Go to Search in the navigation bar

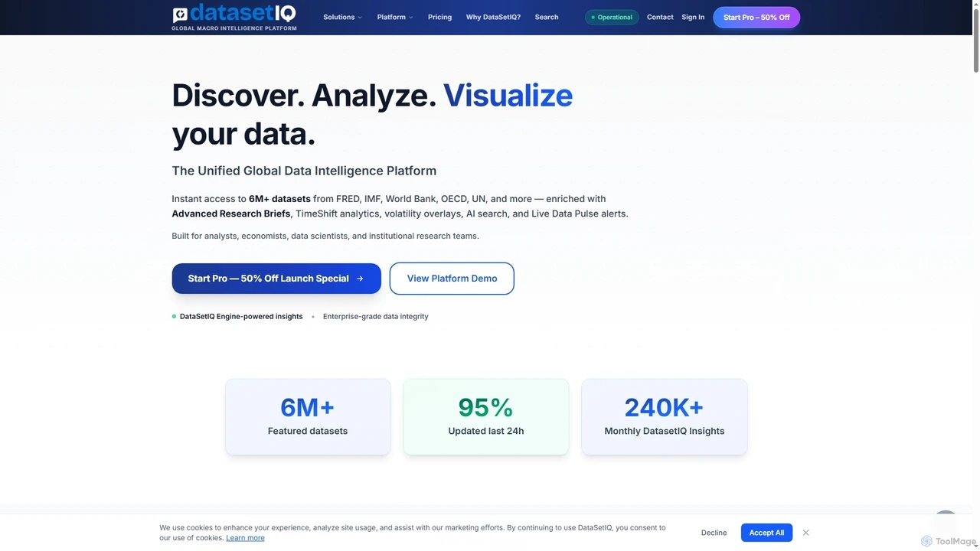[x=547, y=17]
